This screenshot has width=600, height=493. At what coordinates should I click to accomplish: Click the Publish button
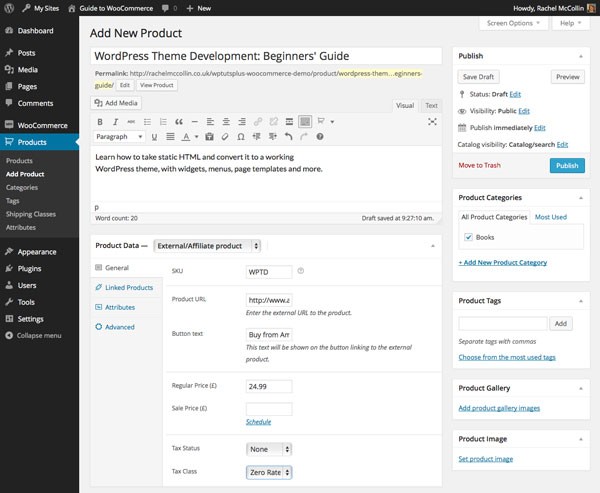tap(567, 166)
